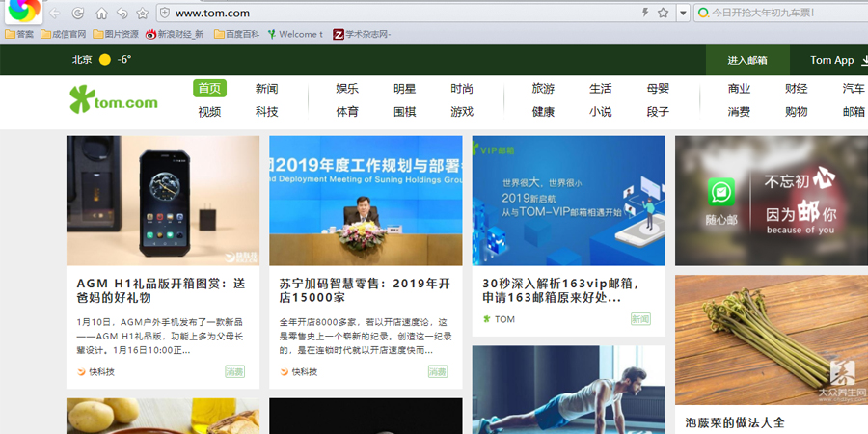This screenshot has width=868, height=434.
Task: Click the 进入邮箱 button
Action: click(747, 61)
